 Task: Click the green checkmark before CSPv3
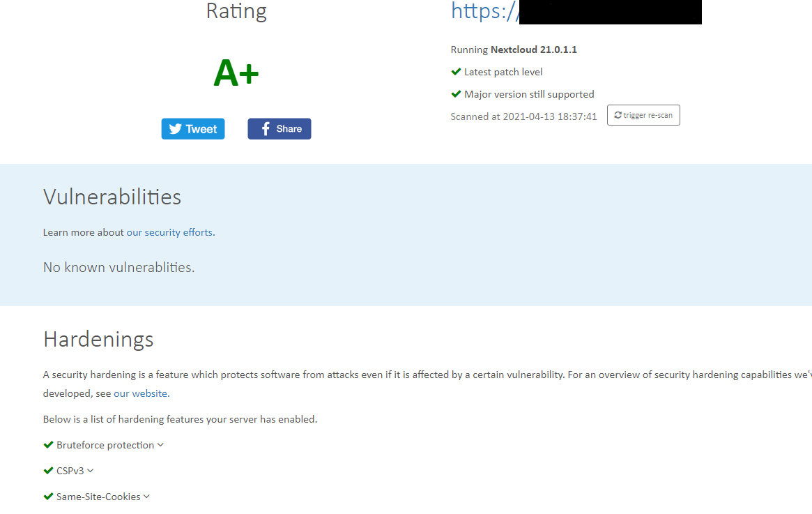48,471
